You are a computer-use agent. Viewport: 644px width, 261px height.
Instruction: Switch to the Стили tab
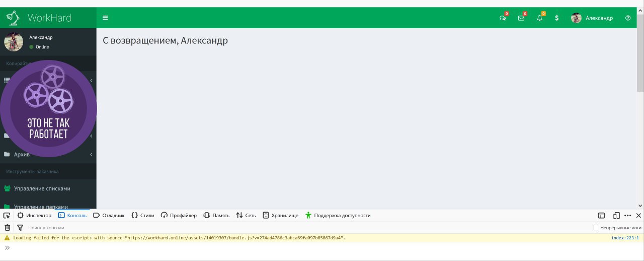[143, 215]
